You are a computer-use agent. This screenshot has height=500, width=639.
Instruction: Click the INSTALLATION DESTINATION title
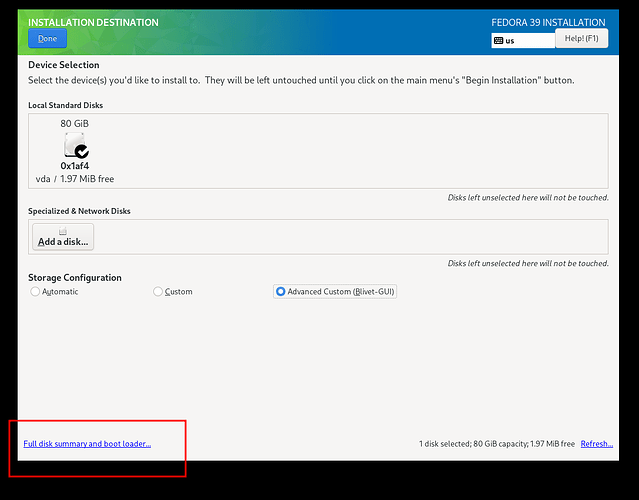click(x=93, y=22)
